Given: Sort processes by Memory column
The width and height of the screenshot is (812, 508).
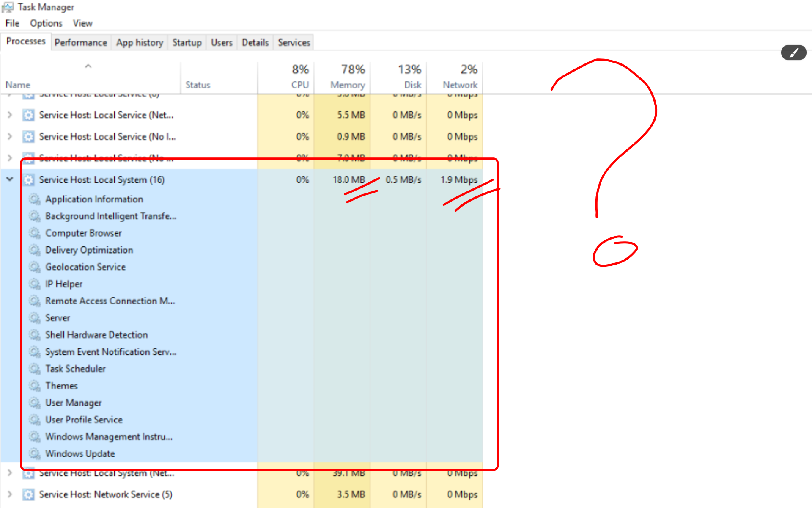Looking at the screenshot, I should (x=342, y=77).
